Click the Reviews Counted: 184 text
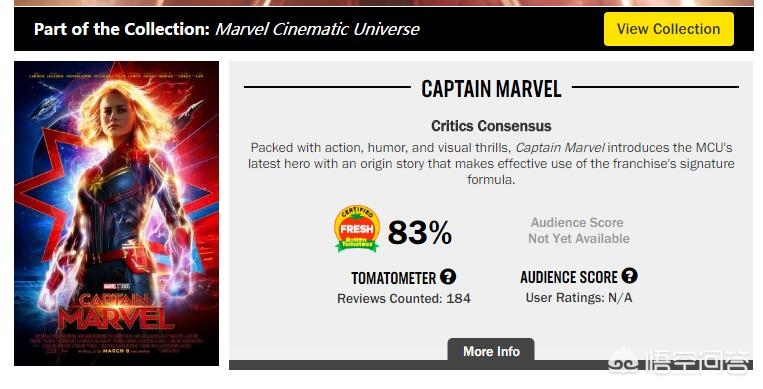The image size is (763, 389). (x=404, y=298)
